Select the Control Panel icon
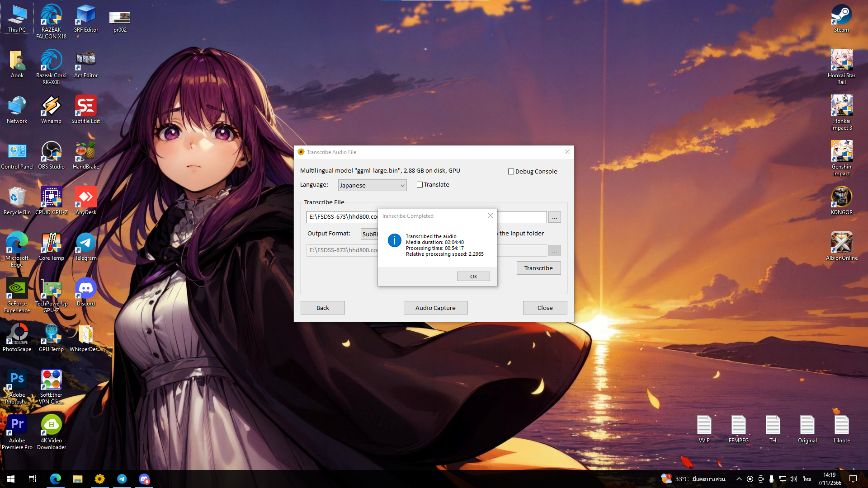 (17, 155)
